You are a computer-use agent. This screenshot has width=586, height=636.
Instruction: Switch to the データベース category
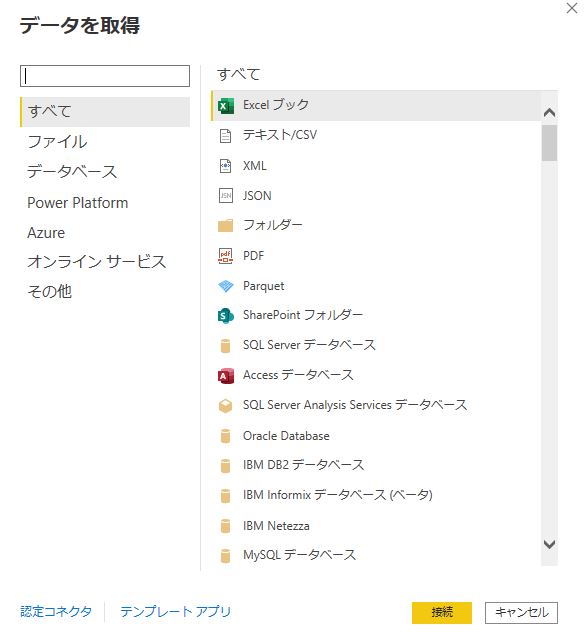point(72,172)
